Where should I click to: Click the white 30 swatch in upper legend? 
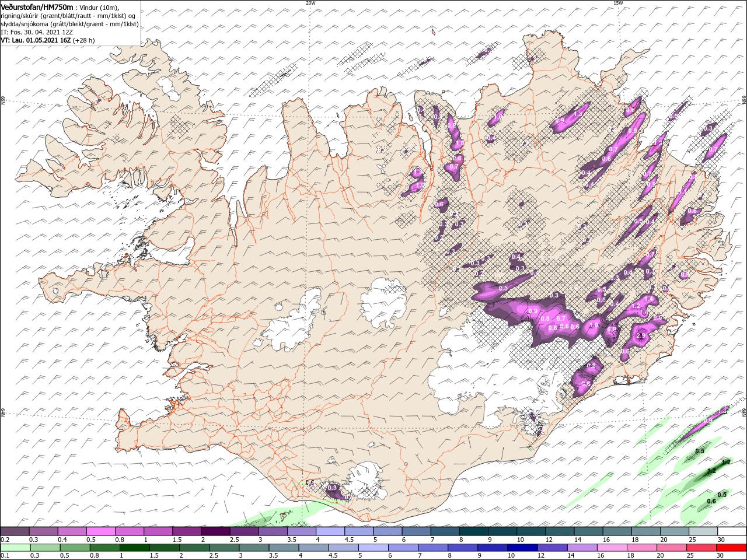click(x=732, y=531)
